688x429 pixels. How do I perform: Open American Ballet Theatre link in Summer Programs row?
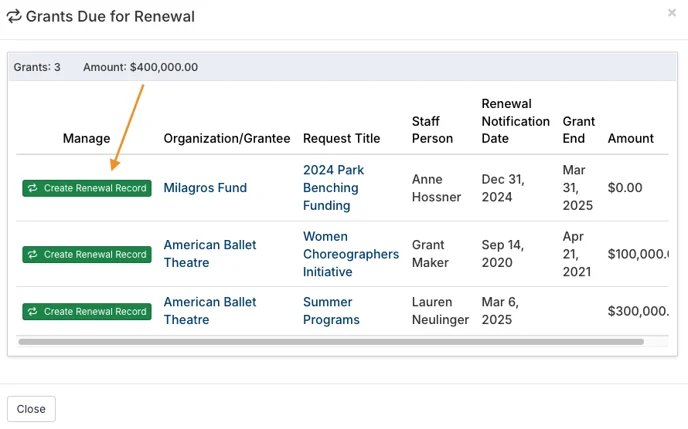tap(210, 311)
